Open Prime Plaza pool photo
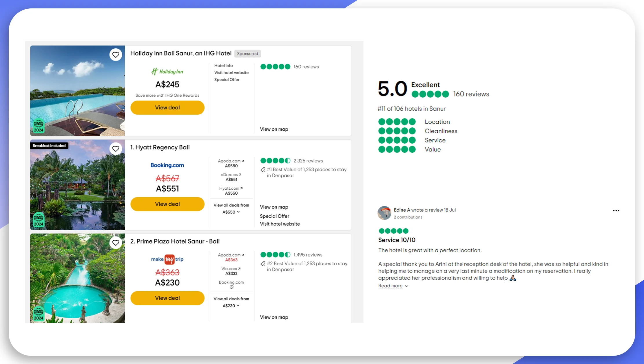Image resolution: width=644 pixels, height=364 pixels. [x=77, y=278]
